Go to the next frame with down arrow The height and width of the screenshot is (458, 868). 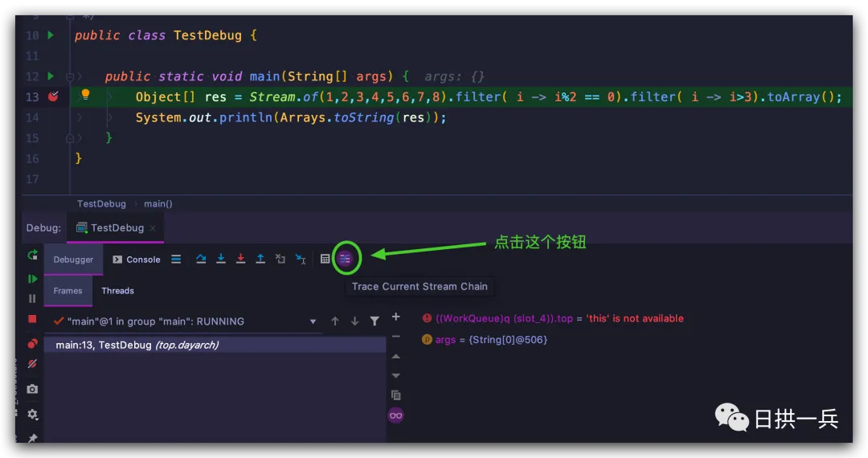355,321
